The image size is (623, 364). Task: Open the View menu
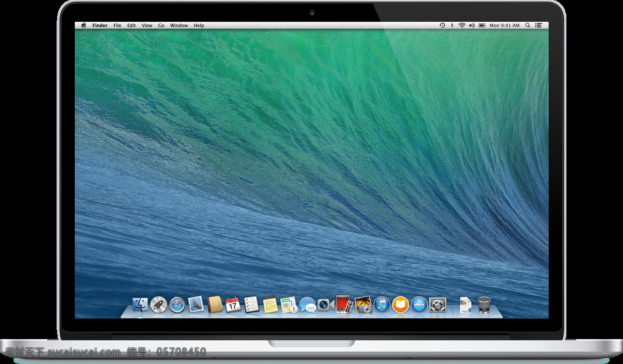[147, 25]
